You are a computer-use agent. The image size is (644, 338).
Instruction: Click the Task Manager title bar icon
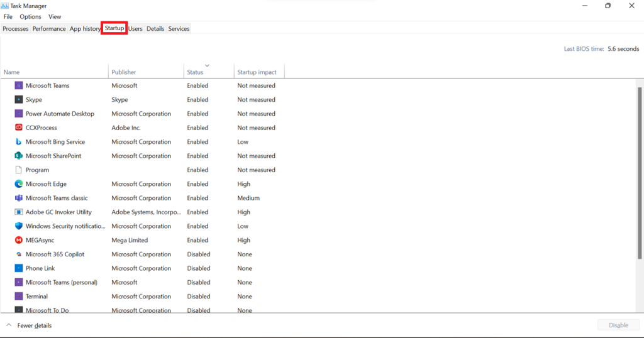(4, 6)
